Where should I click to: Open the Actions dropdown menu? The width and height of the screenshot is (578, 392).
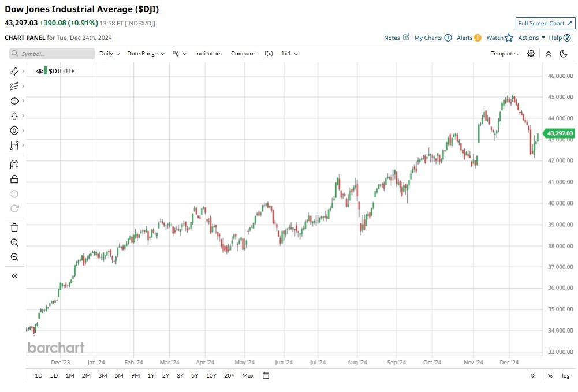[x=531, y=38]
